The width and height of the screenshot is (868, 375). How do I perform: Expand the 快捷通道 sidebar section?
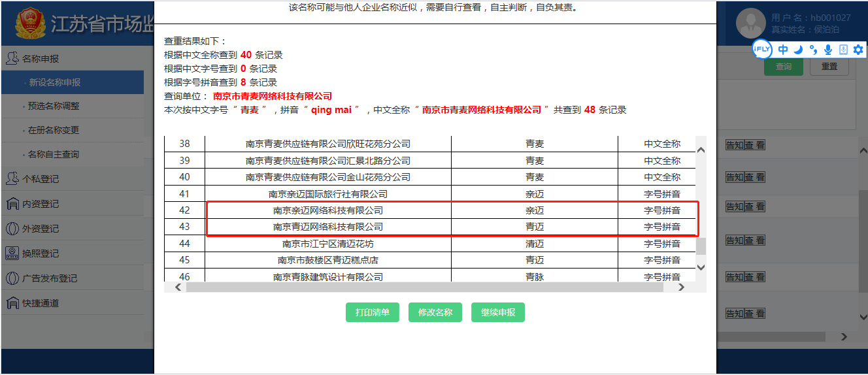coord(72,303)
